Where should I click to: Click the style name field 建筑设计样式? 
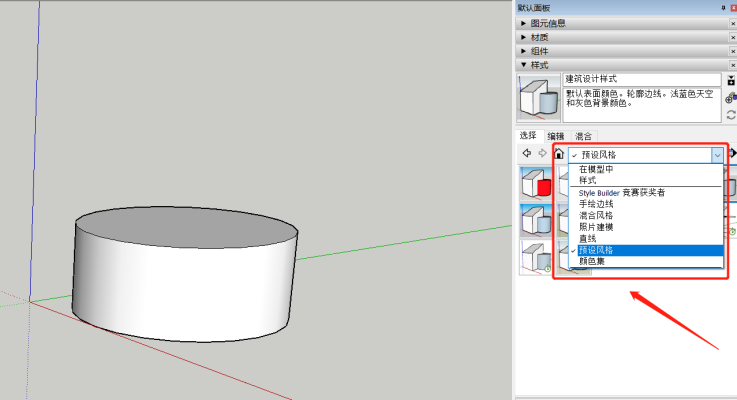click(x=642, y=79)
